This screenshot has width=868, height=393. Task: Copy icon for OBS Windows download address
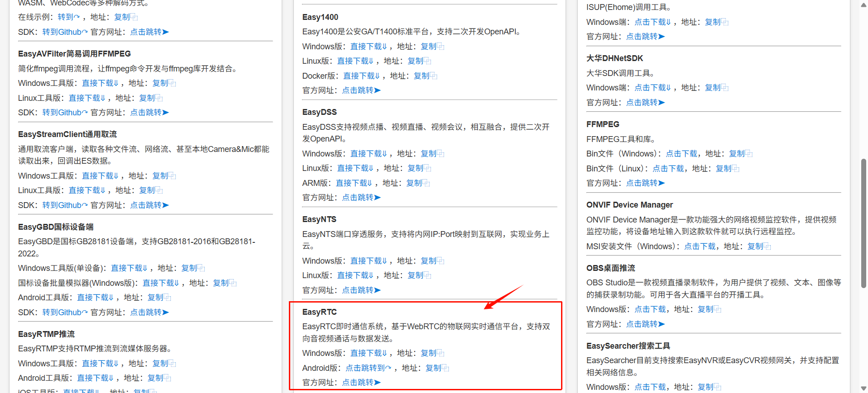click(717, 309)
